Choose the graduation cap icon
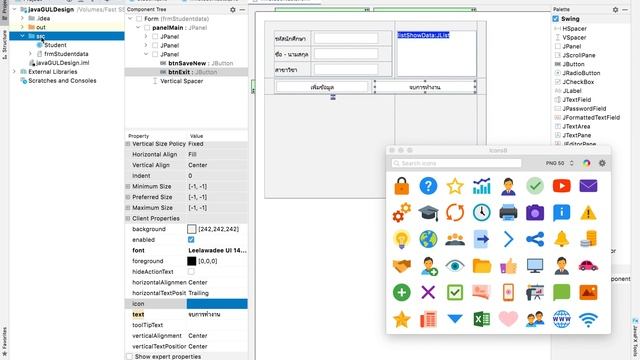 428,213
